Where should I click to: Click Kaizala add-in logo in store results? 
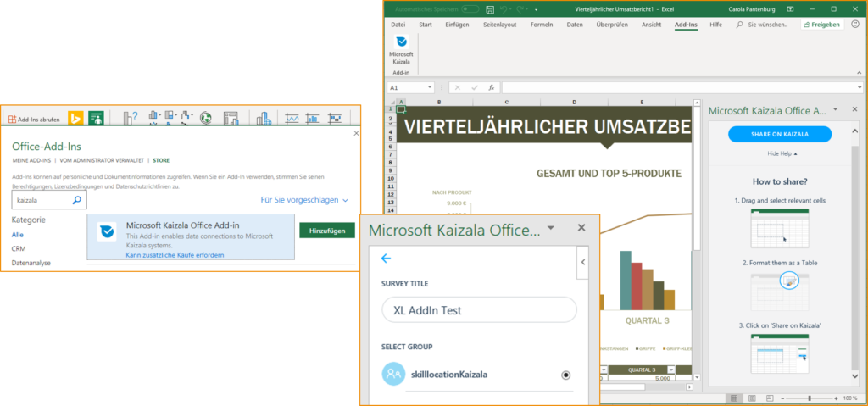coord(106,231)
